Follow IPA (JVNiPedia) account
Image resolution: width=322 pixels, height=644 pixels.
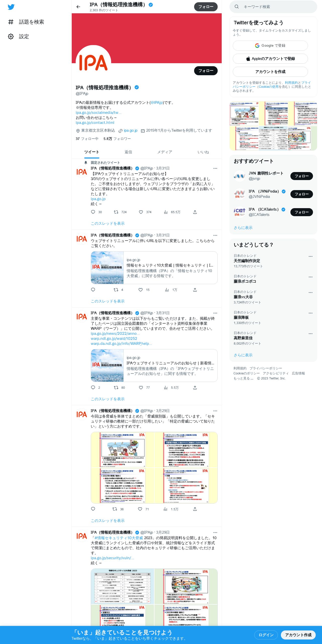(x=301, y=194)
